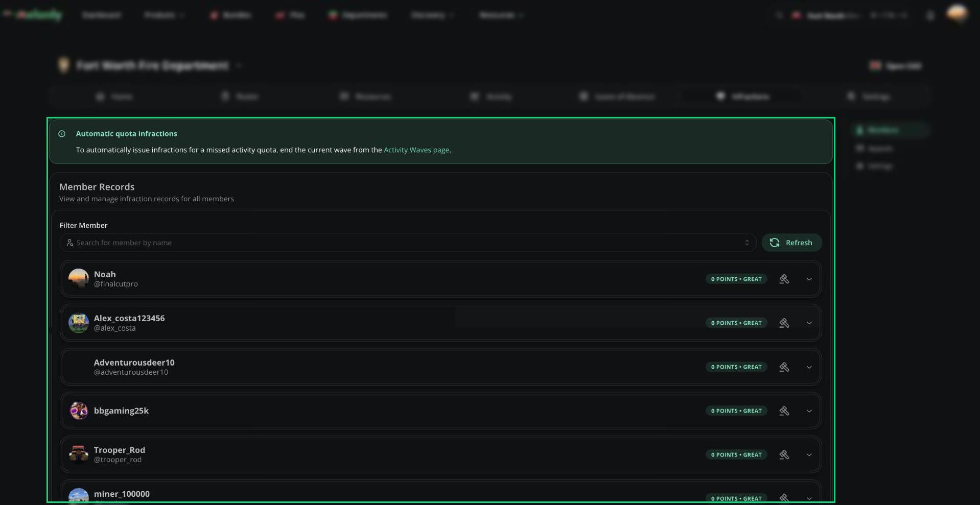Select the @finalcutpro username text
The width and height of the screenshot is (980, 505).
click(116, 284)
